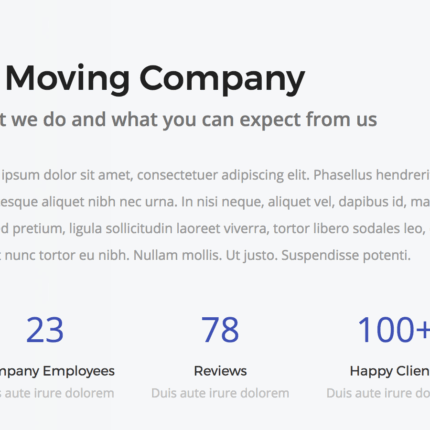Viewport: 430px width, 430px height.
Task: Click paragraph line ending Suspendisse potenti
Action: tap(205, 256)
